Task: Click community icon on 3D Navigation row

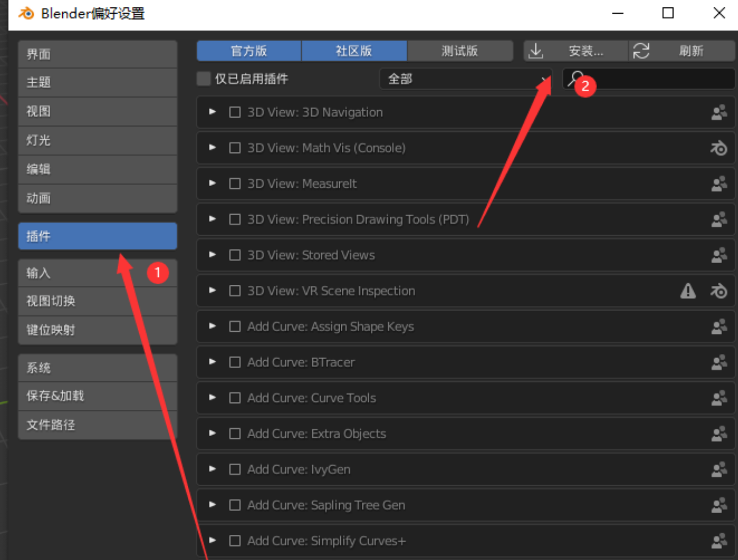Action: pyautogui.click(x=719, y=112)
